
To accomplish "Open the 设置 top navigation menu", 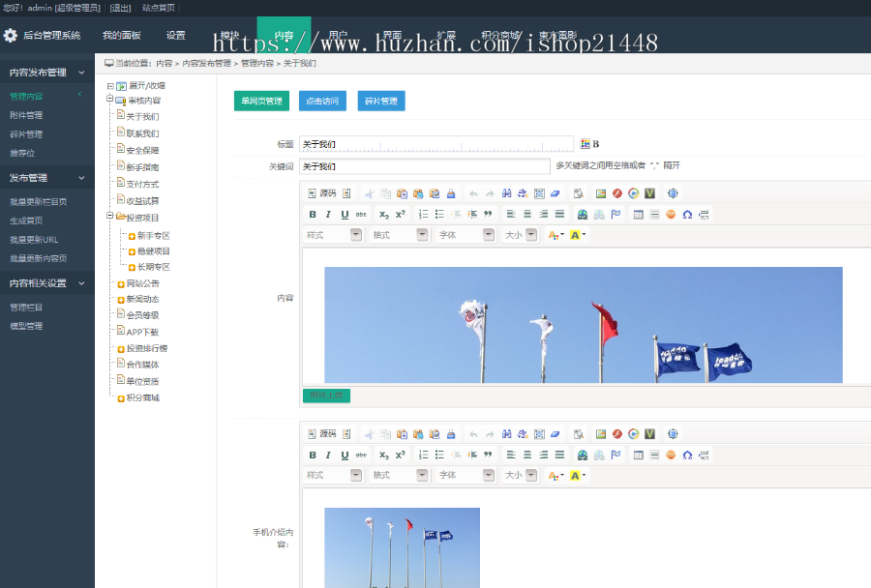I will click(175, 36).
